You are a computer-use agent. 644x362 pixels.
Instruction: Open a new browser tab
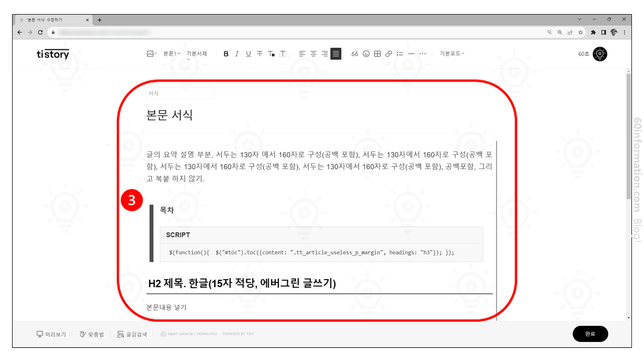tap(100, 20)
